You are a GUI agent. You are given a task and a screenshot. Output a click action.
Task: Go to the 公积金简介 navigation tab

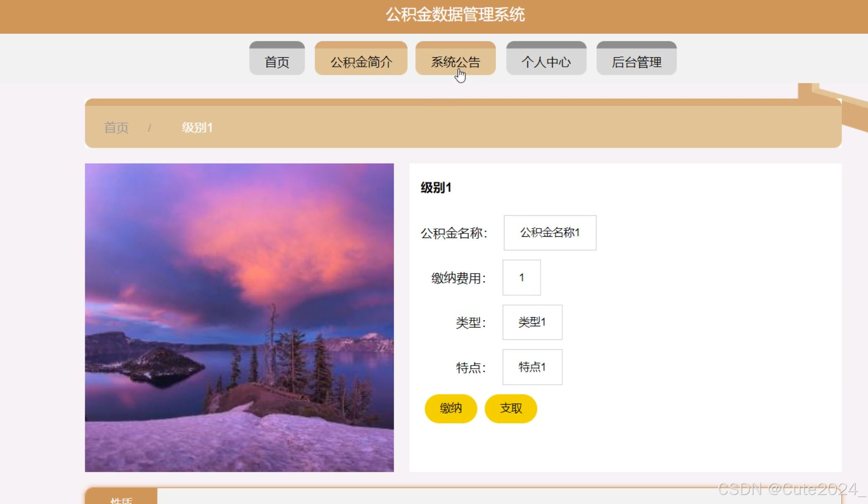pyautogui.click(x=361, y=58)
